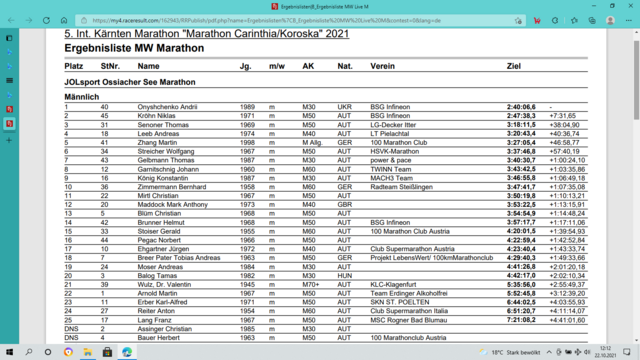Image resolution: width=640 pixels, height=360 pixels.
Task: Open the browser home page
Action: point(64,20)
